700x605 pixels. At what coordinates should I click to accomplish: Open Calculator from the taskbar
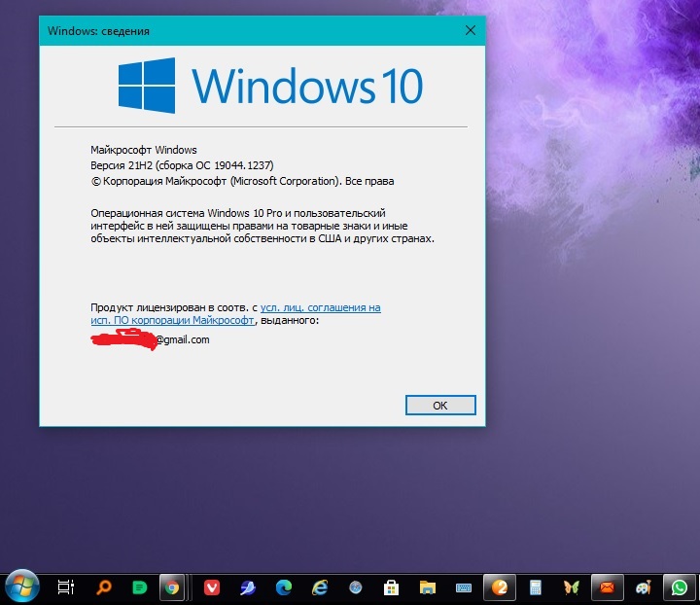[x=536, y=587]
